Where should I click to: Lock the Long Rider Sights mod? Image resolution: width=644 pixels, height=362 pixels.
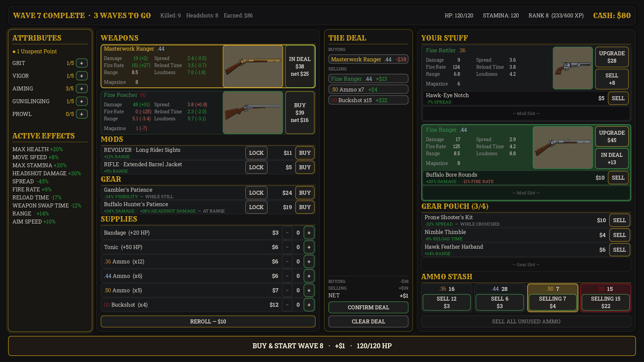click(x=256, y=153)
